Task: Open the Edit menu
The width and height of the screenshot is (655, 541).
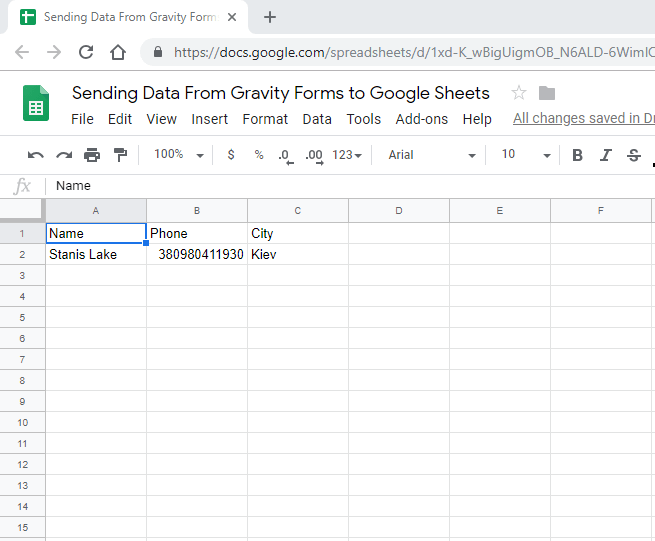Action: click(x=120, y=119)
